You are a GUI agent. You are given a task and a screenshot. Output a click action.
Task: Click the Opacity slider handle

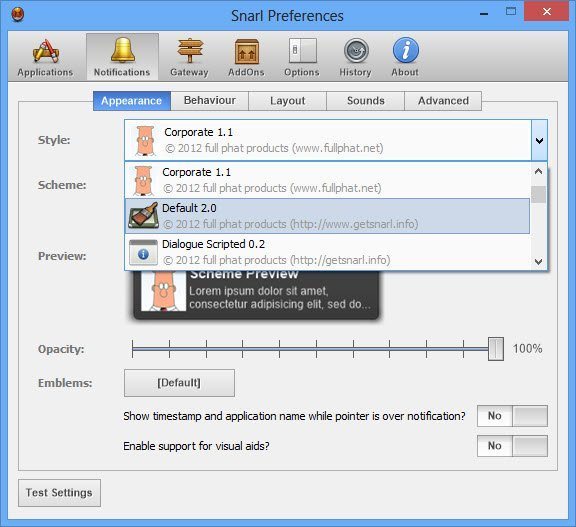pos(496,349)
